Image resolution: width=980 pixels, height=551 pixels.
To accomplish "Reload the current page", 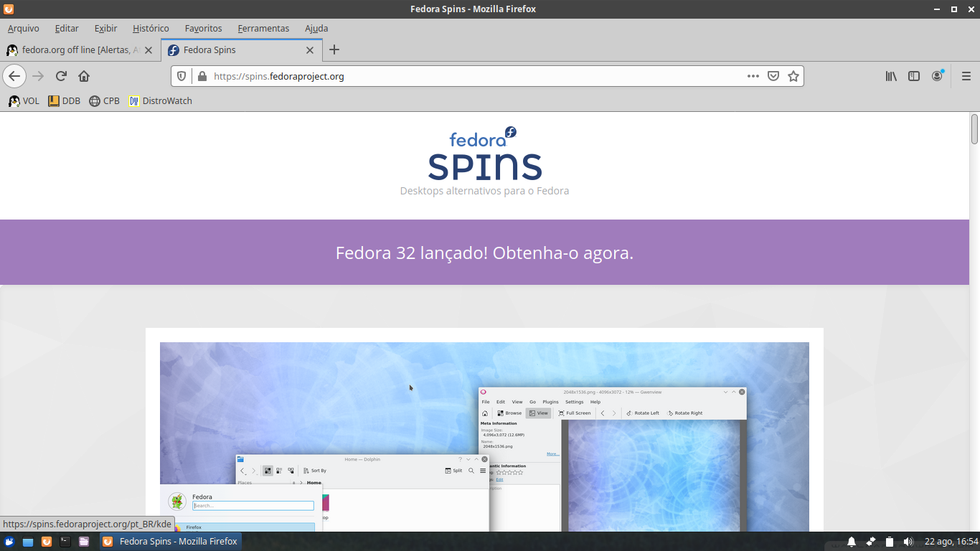I will (61, 76).
